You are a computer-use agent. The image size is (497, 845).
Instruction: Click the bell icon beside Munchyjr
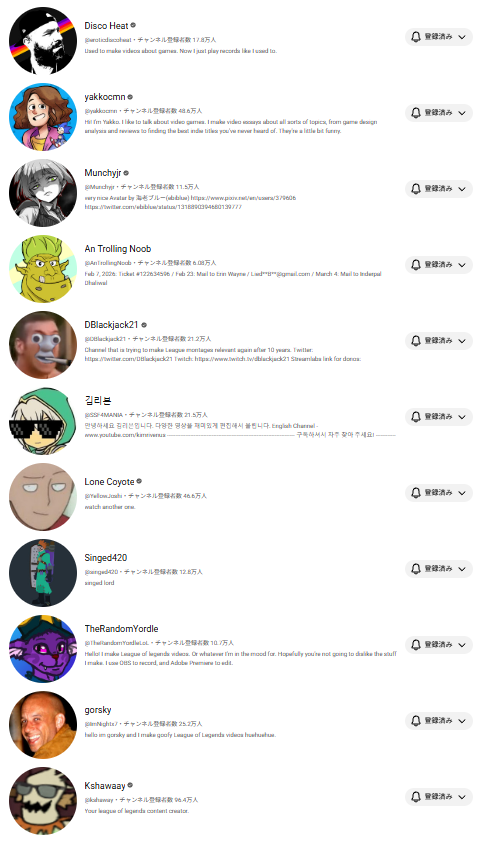coord(416,189)
